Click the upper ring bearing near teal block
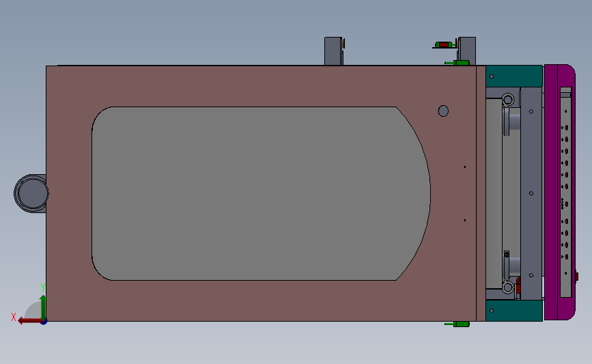The image size is (592, 364). click(x=508, y=100)
